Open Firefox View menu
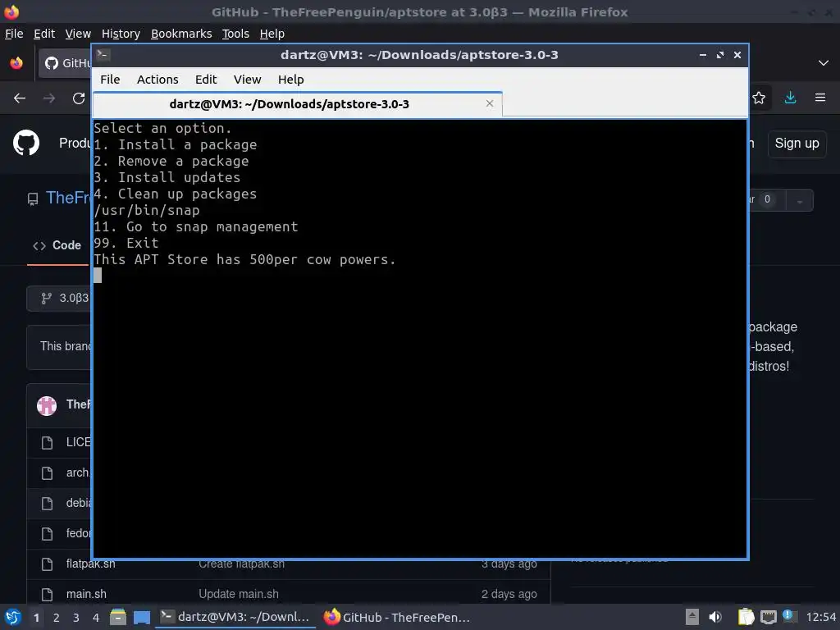The height and width of the screenshot is (630, 840). [x=78, y=34]
